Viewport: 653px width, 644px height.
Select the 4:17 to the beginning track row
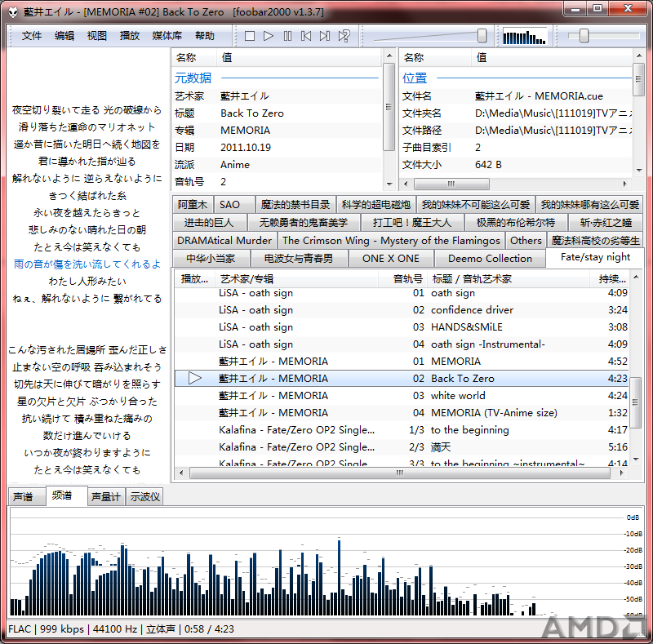402,429
